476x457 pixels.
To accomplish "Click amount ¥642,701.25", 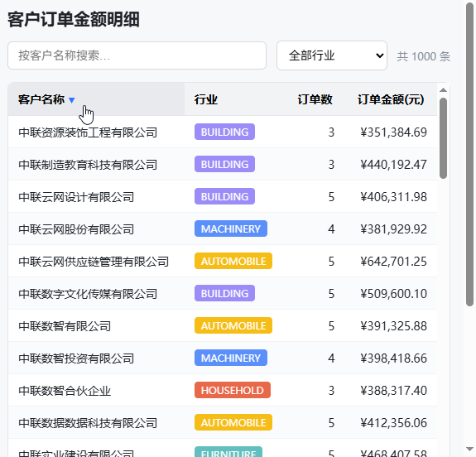I will [393, 262].
